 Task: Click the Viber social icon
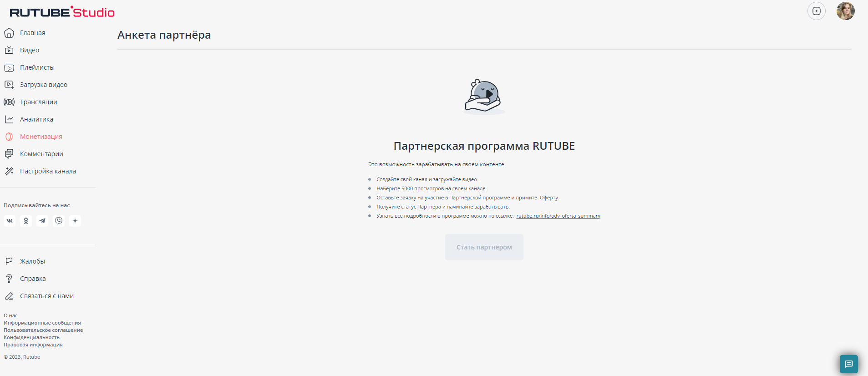click(59, 221)
